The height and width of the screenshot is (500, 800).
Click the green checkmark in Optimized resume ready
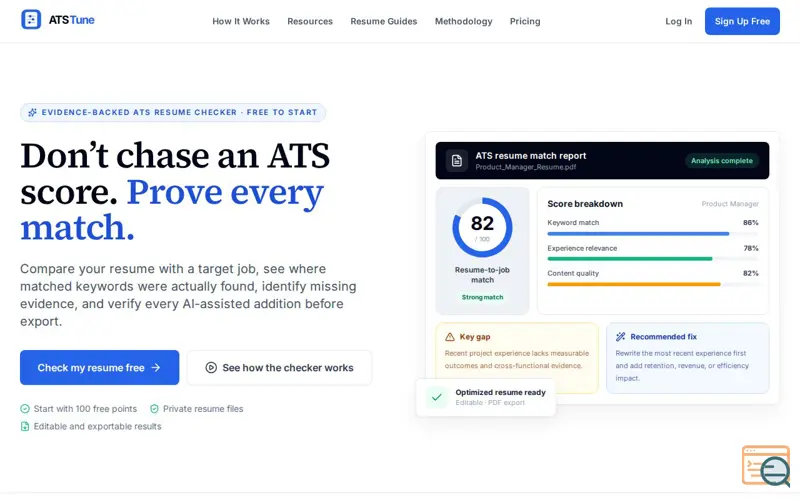(x=437, y=397)
